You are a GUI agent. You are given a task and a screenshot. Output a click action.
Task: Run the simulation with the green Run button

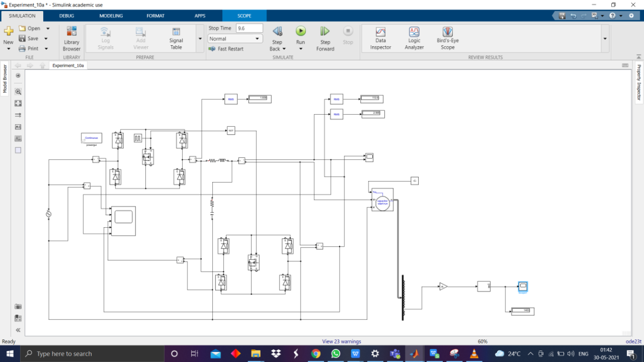pyautogui.click(x=300, y=32)
